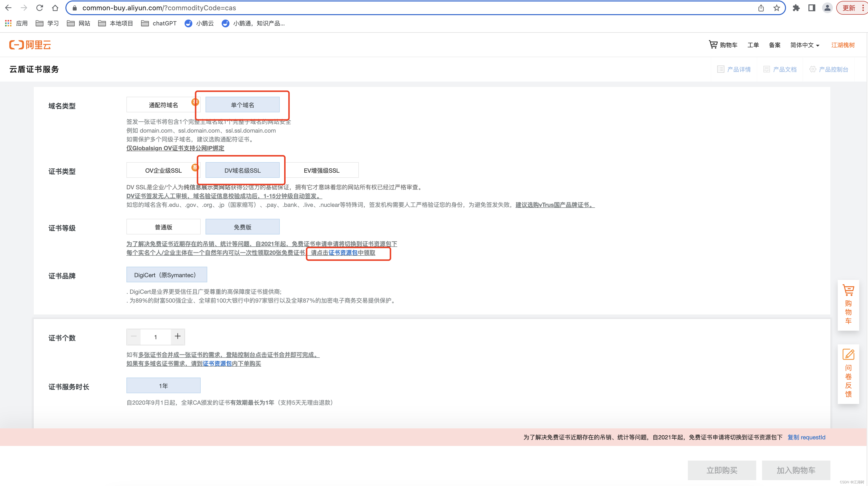Viewport: 868px width, 486px height.
Task: Click the 更新 browser update button
Action: pos(849,8)
